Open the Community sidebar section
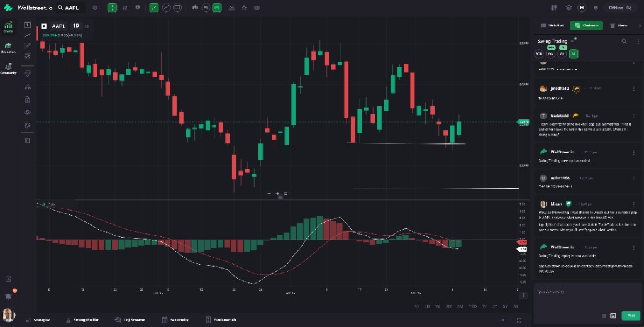 click(8, 69)
